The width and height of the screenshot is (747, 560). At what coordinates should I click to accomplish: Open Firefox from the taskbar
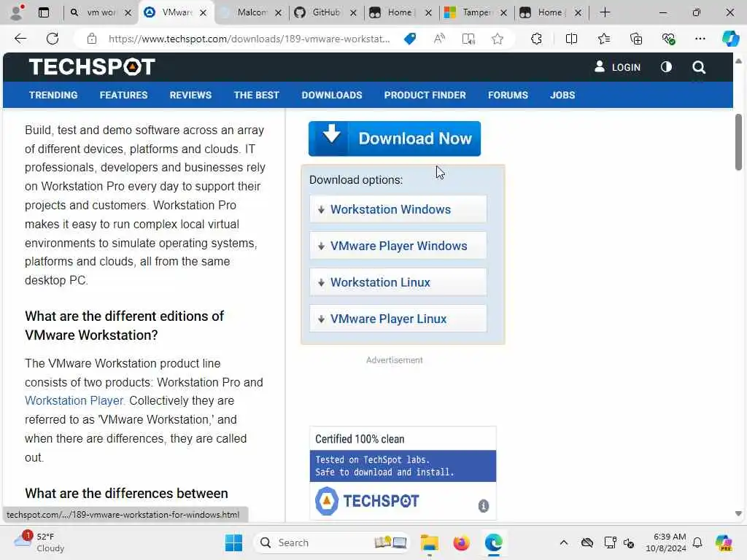point(461,542)
